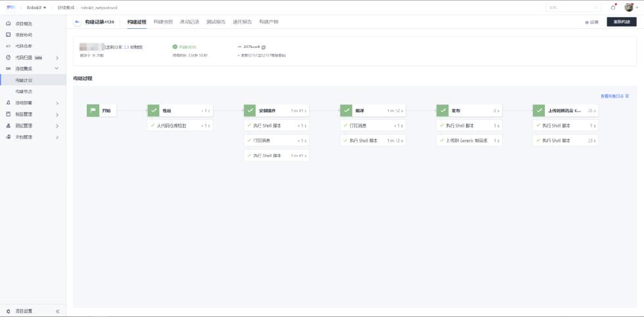Image resolution: width=644 pixels, height=317 pixels.
Task: Click the 安装插件 stage checkmark icon
Action: [250, 111]
